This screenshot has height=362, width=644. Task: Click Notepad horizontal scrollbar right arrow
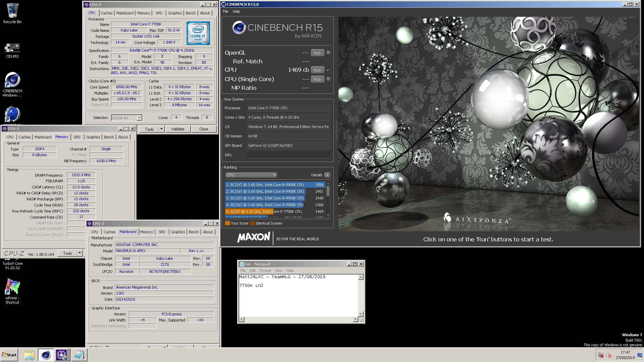(356, 319)
